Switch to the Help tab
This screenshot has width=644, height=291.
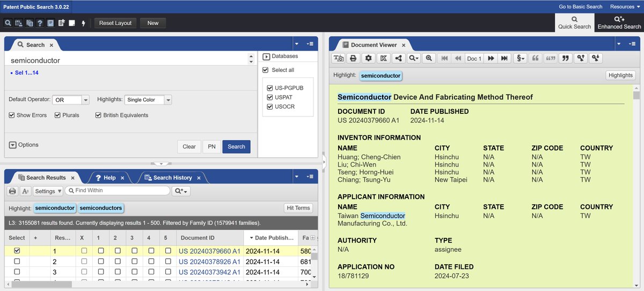click(x=109, y=178)
